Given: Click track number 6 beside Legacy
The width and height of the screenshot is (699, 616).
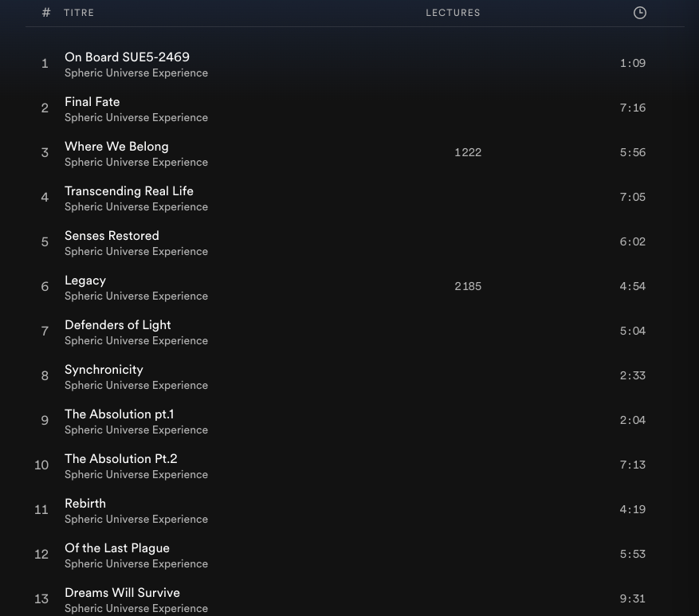Looking at the screenshot, I should [x=45, y=286].
